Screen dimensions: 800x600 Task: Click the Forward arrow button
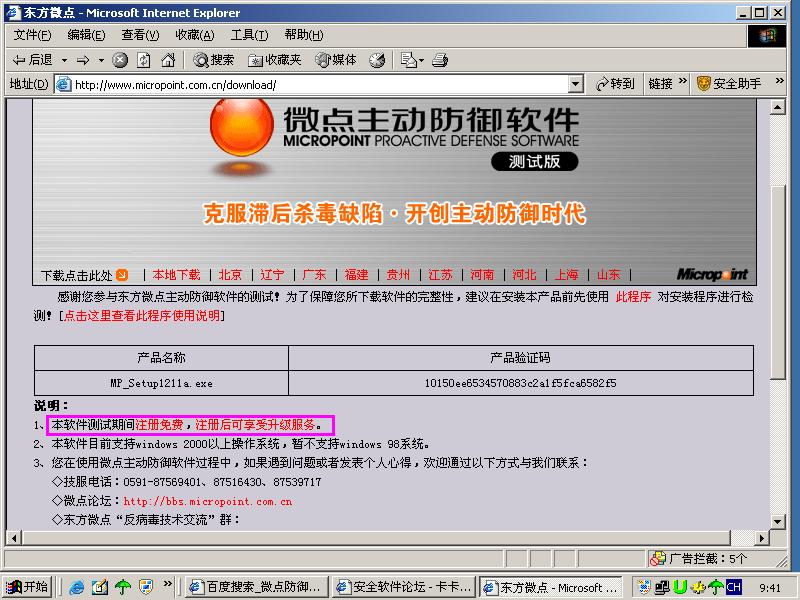[83, 60]
